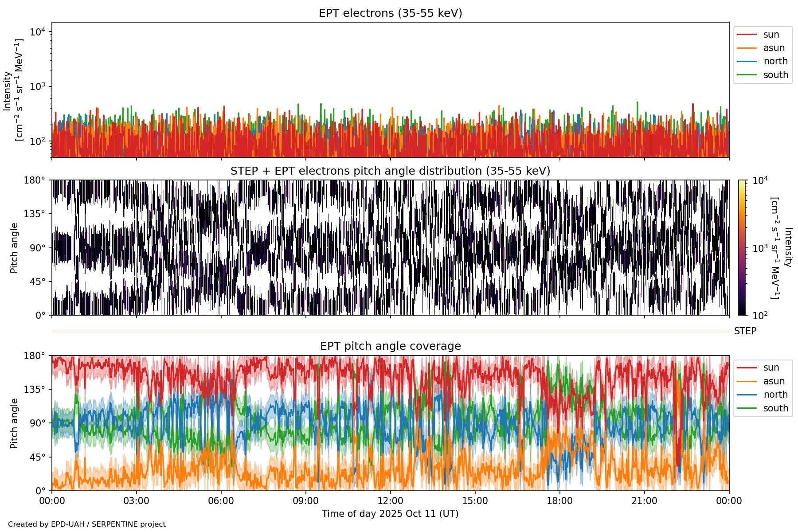Click the "Time of day 2025 Oct 11" axis label
This screenshot has width=798, height=532.
click(x=390, y=514)
